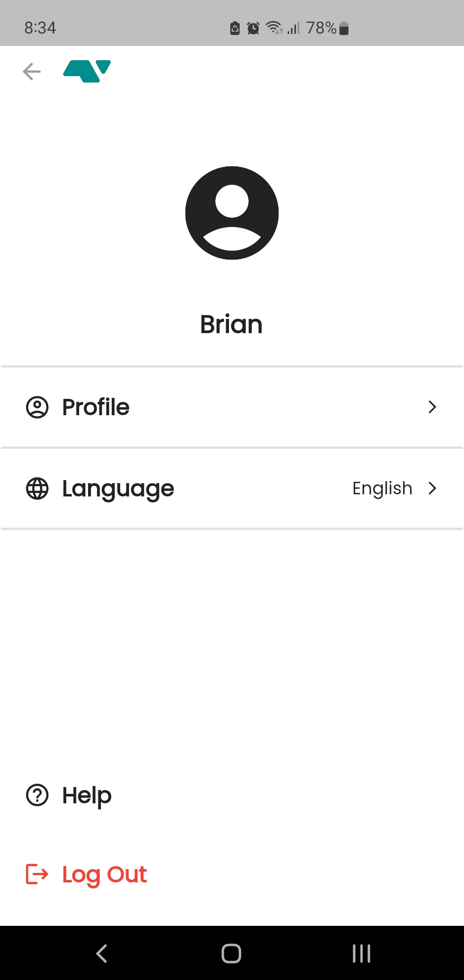Image resolution: width=464 pixels, height=980 pixels.
Task: Tap the username Brian text
Action: click(x=231, y=324)
